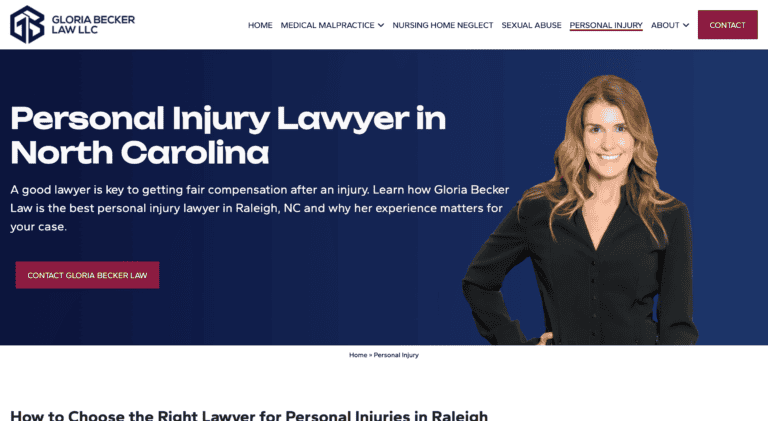
Task: Click the hero paragraph about fair compensation
Action: 260,208
